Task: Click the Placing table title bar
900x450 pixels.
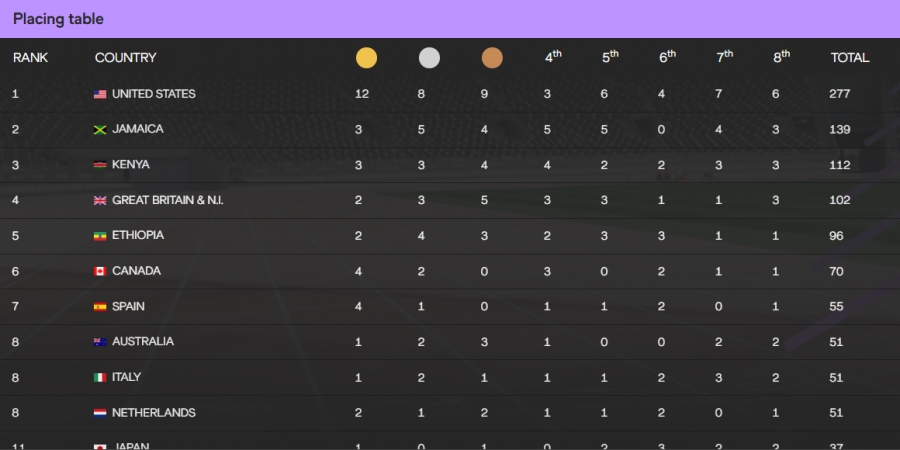Action: [450, 19]
